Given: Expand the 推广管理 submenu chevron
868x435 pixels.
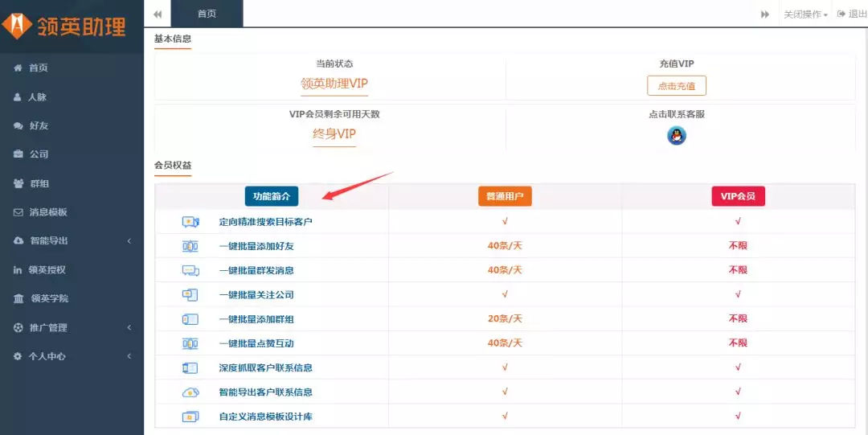Looking at the screenshot, I should pyautogui.click(x=129, y=327).
